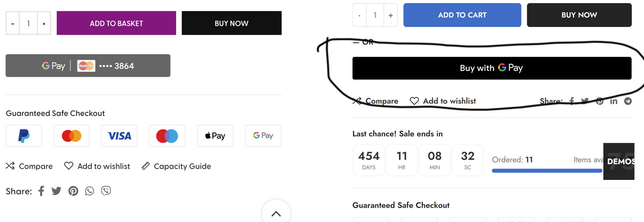This screenshot has width=644, height=222.
Task: Click the scroll-to-top chevron button
Action: point(276,213)
